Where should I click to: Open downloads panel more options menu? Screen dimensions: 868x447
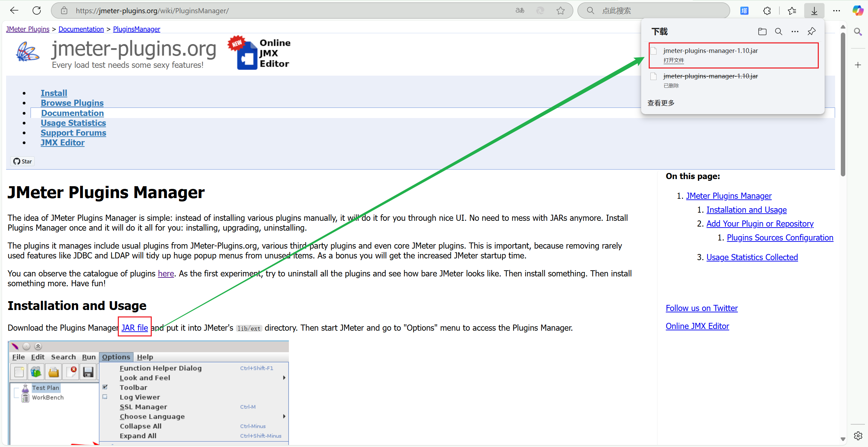[x=795, y=32]
